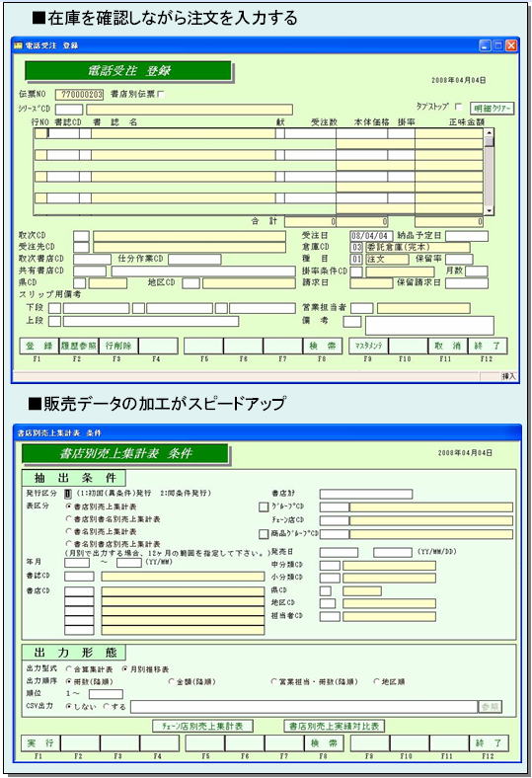Click the 書誌CD code field in the condition window
The width and height of the screenshot is (532, 778).
click(79, 576)
